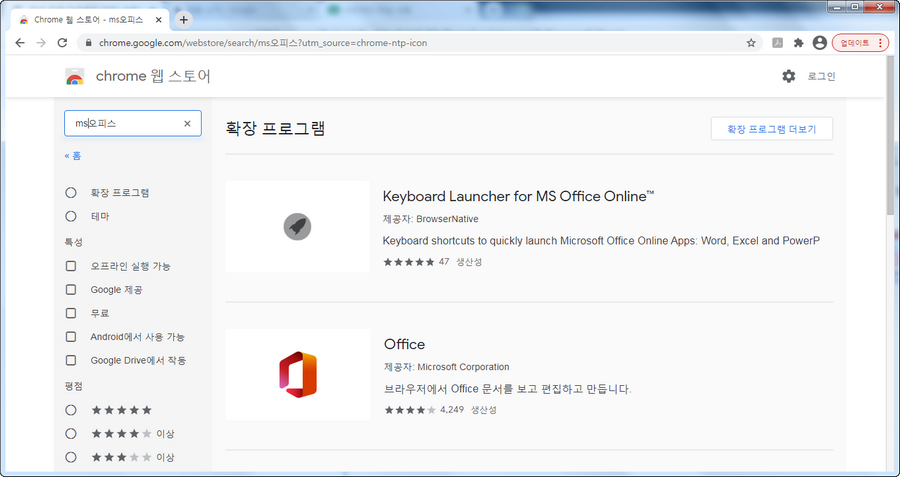The image size is (900, 477).
Task: Open the Office extension title
Action: (405, 344)
